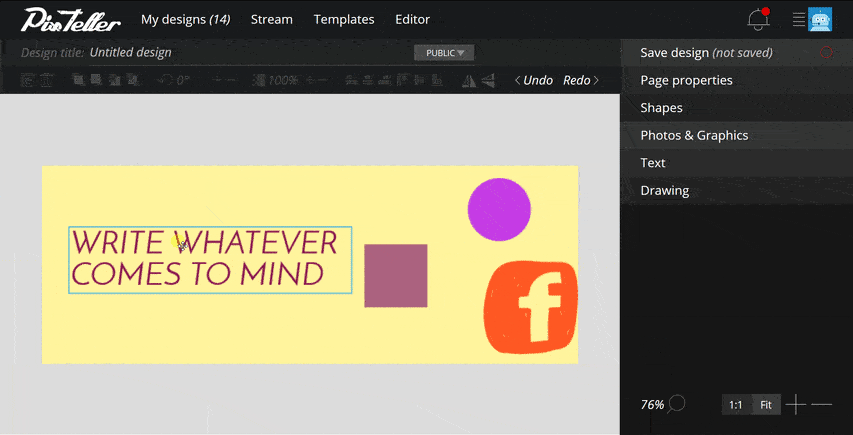The height and width of the screenshot is (435, 853).
Task: Open My designs (14) page
Action: pyautogui.click(x=186, y=20)
